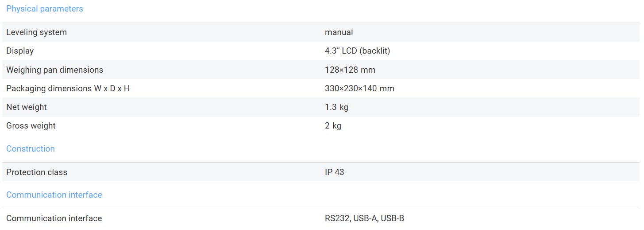Screen dimensions: 644x230
Task: Click the black Communication interface row label
Action: pyautogui.click(x=54, y=218)
